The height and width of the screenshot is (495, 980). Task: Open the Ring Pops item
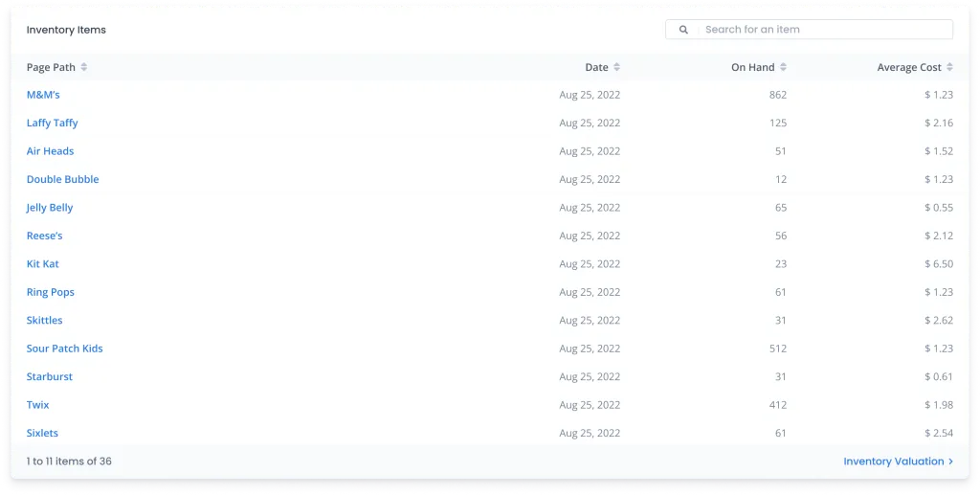pos(50,292)
